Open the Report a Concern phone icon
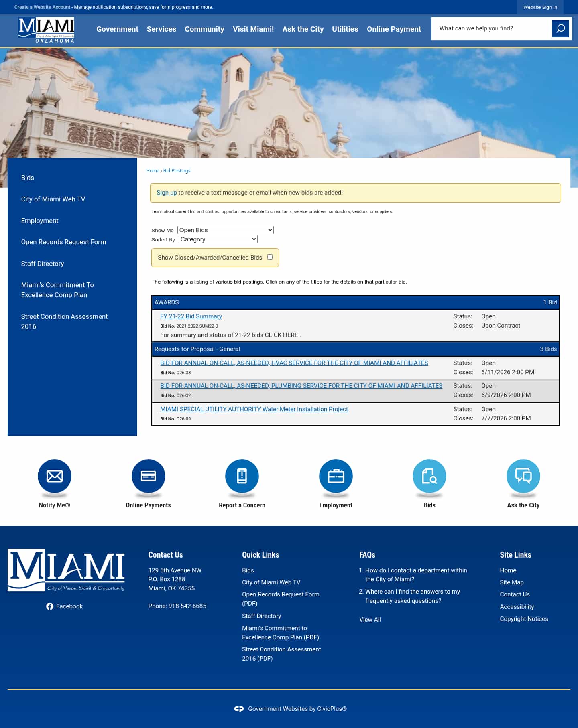The image size is (578, 728). click(242, 476)
